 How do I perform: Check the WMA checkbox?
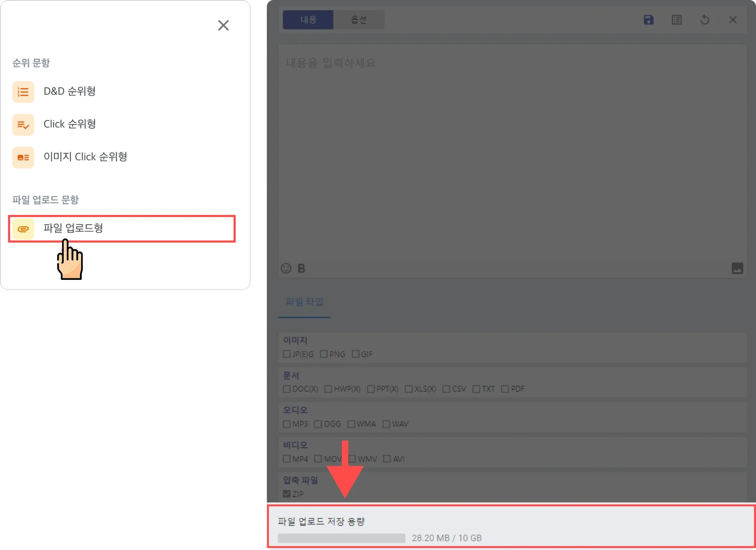(351, 424)
